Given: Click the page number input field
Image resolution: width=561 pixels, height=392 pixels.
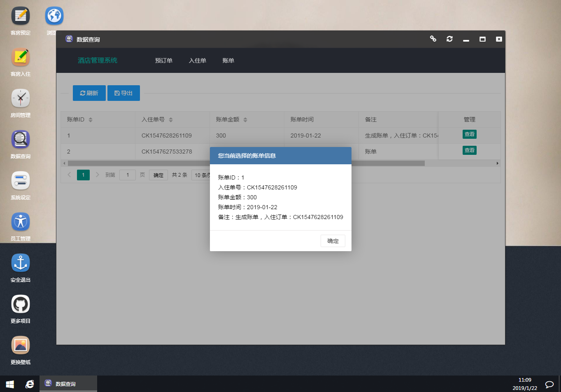Looking at the screenshot, I should pos(128,175).
